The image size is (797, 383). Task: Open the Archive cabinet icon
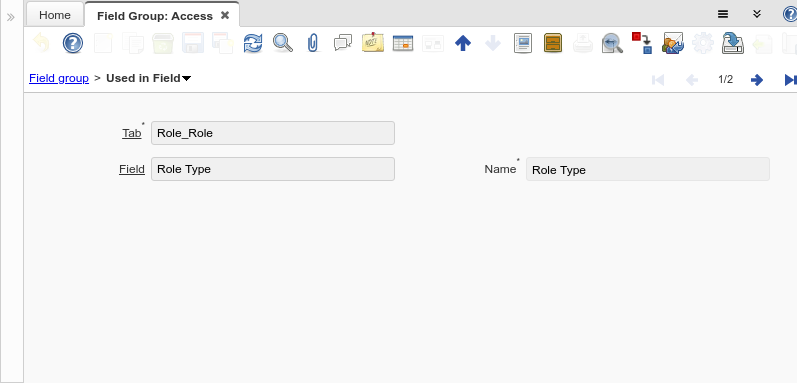tap(553, 43)
